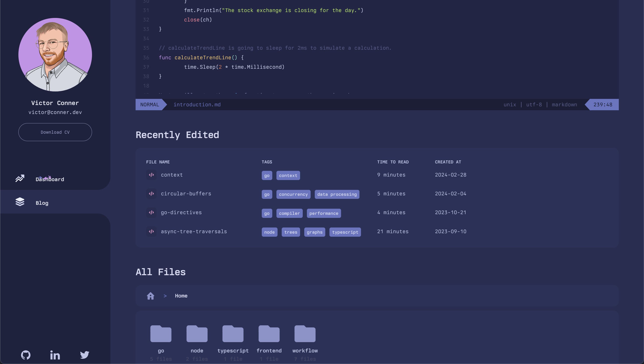Open the circular-buffers file link
Screen dimensions: 644x364
click(186, 194)
